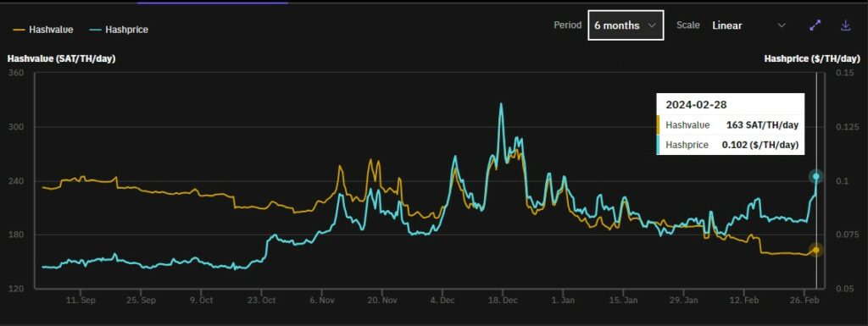Click the 6. Nov x-axis label
The height and width of the screenshot is (326, 868).
click(x=321, y=301)
